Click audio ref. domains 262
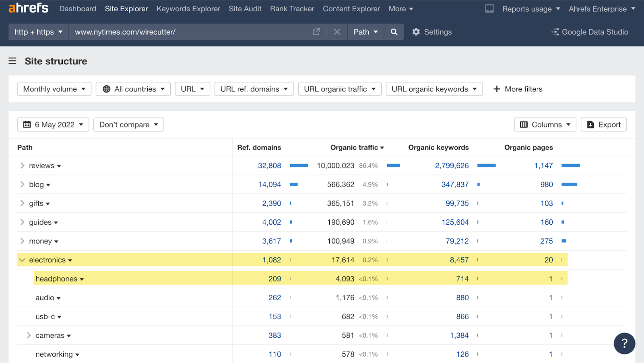644x363 pixels. 275,298
